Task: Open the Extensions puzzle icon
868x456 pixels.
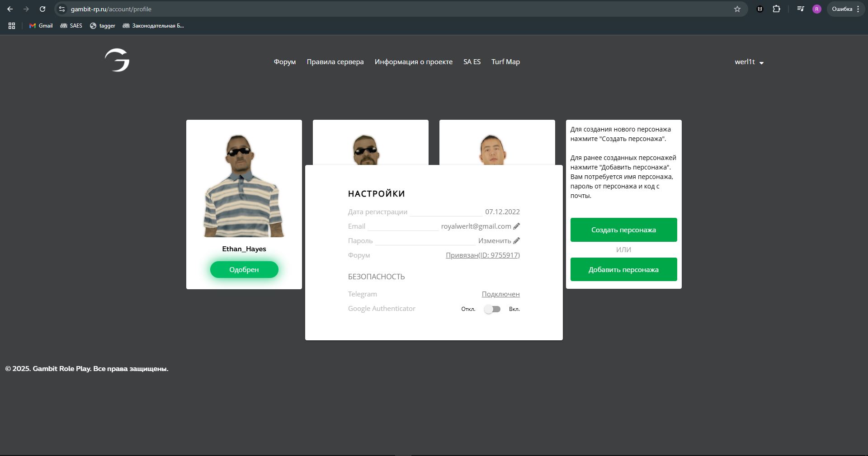Action: tap(776, 9)
